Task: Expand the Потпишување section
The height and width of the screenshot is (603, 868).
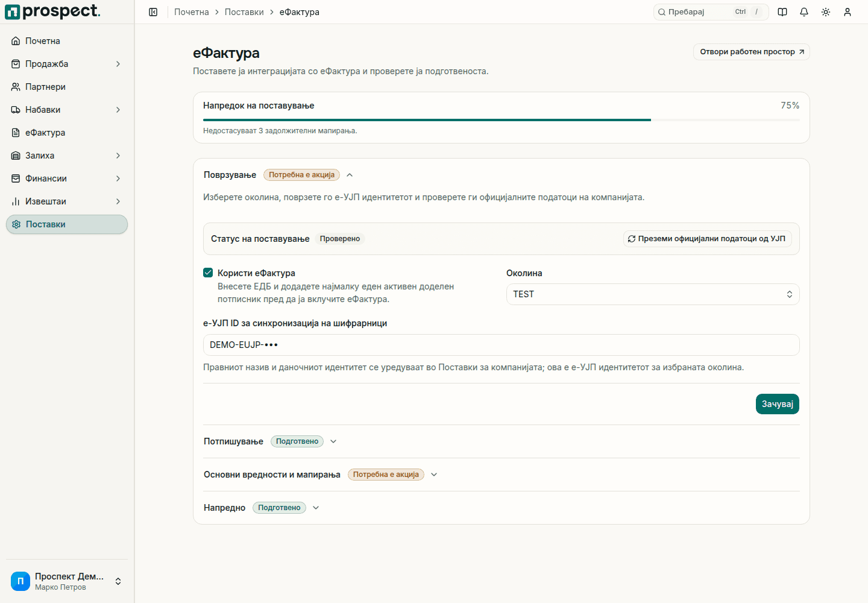Action: tap(333, 441)
